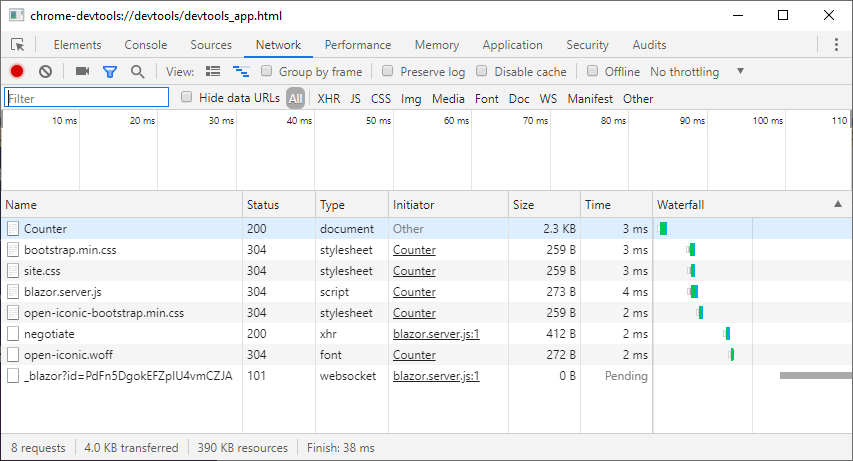Click the show overview waterfall icon
853x461 pixels.
click(x=240, y=72)
